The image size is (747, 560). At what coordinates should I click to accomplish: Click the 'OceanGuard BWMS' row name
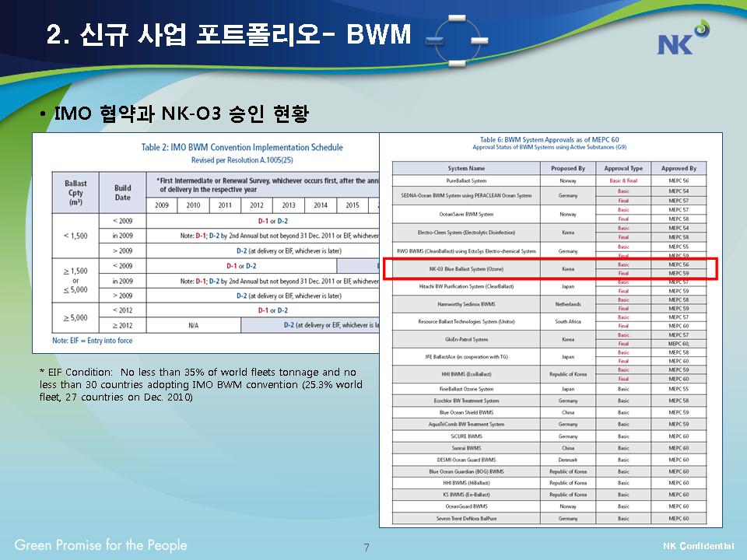coord(466,506)
